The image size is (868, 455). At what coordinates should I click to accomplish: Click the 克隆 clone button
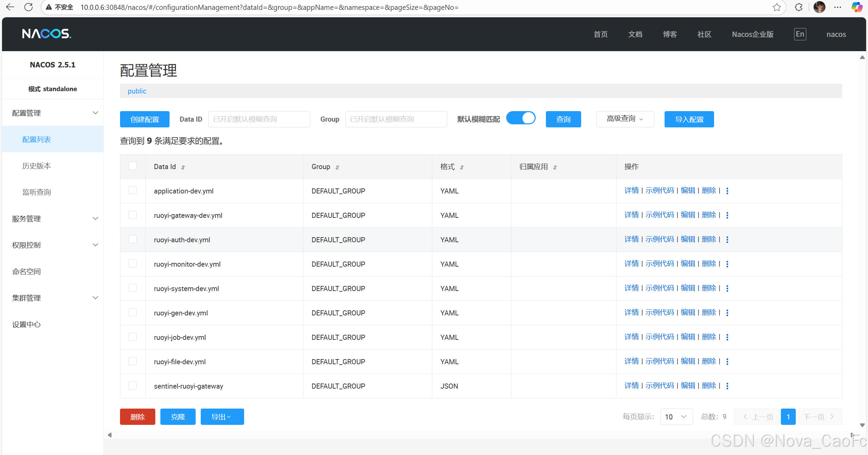click(178, 417)
